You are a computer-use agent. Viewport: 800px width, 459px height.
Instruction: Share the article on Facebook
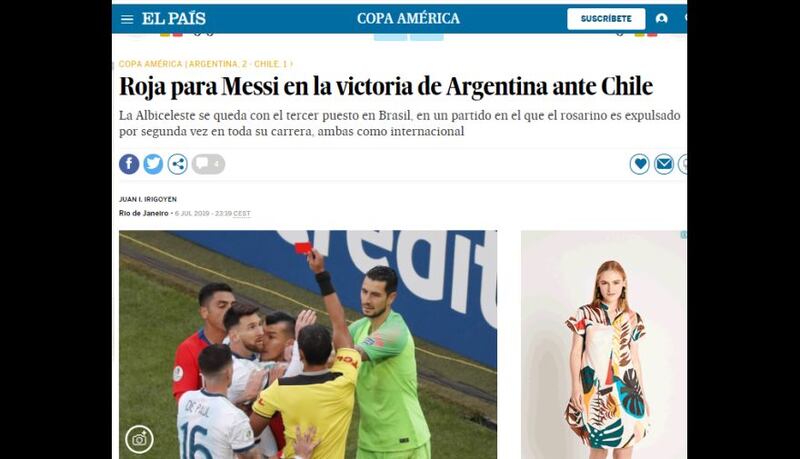point(129,164)
